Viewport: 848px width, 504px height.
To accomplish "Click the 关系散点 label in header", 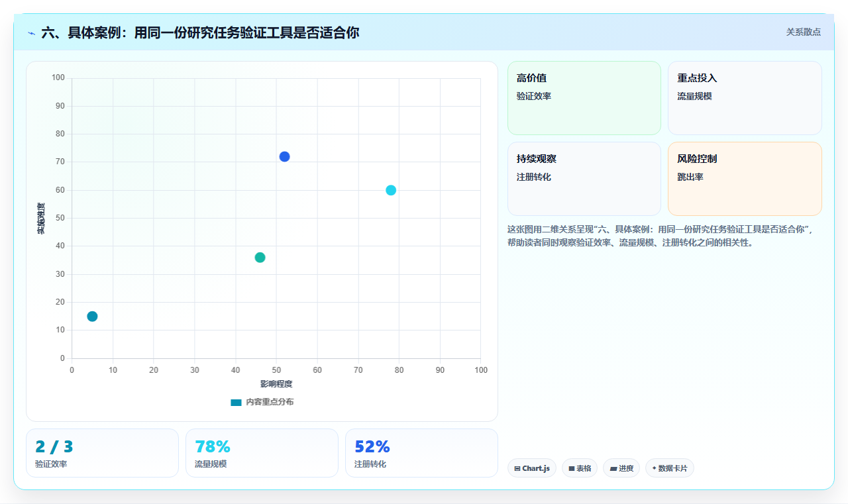I will click(x=804, y=32).
